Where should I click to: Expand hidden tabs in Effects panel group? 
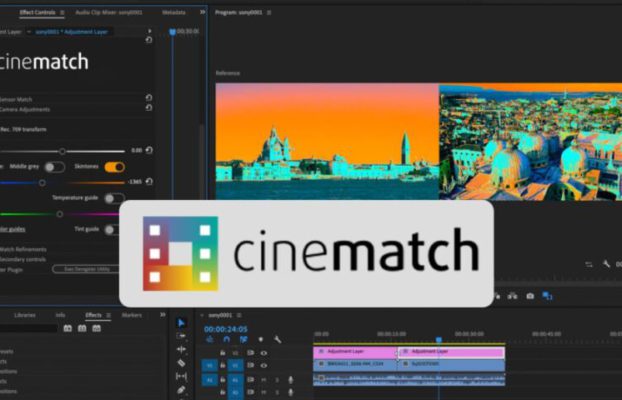tap(163, 315)
